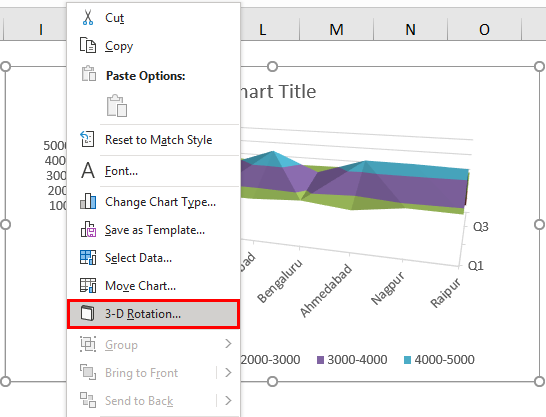Click the Q3 depth axis label
Image resolution: width=546 pixels, height=417 pixels.
coord(481,227)
